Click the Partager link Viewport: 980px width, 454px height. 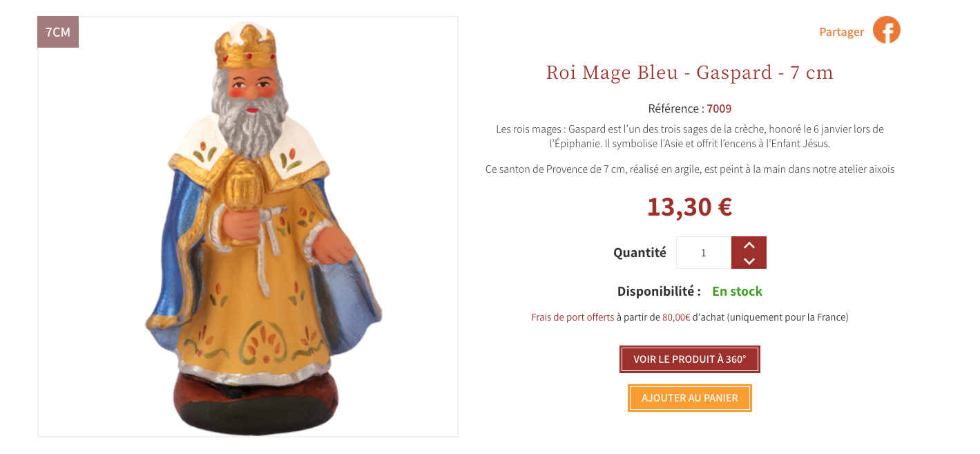[x=841, y=32]
